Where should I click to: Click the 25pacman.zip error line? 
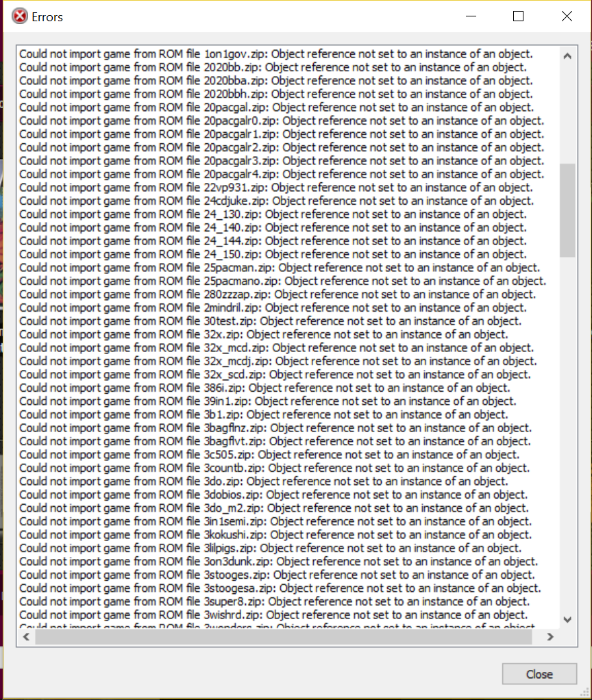tap(280, 268)
